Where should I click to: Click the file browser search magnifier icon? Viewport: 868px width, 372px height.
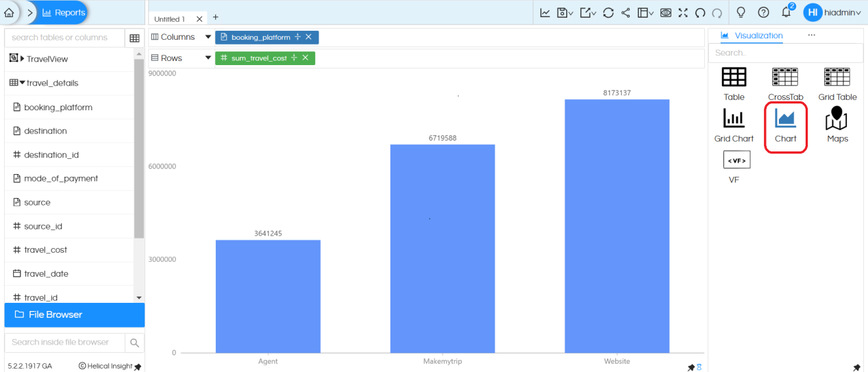(135, 343)
